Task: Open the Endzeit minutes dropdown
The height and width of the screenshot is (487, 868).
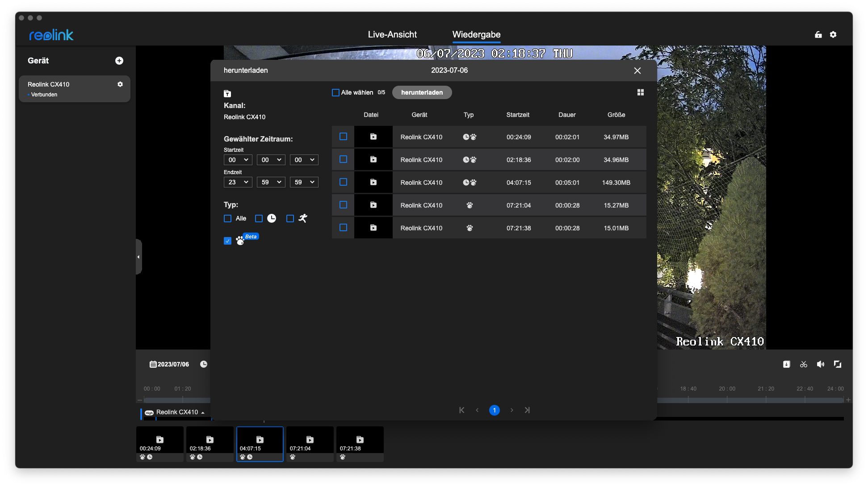Action: tap(271, 182)
